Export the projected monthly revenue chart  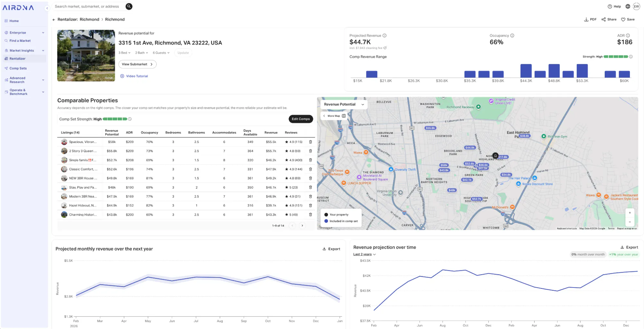coord(331,249)
